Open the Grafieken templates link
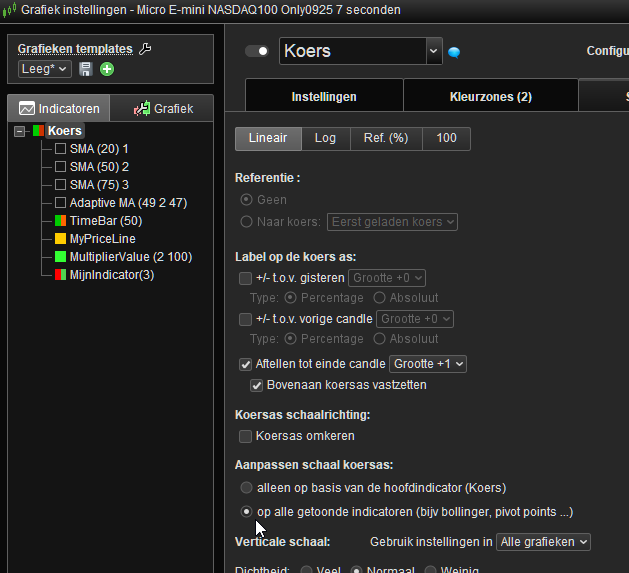The image size is (629, 573). point(75,49)
